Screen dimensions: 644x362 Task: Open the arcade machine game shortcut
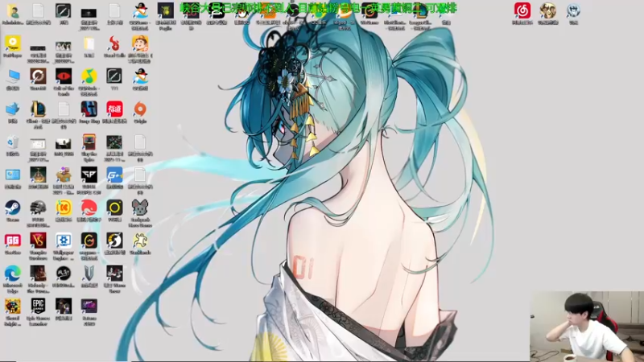pyautogui.click(x=89, y=142)
